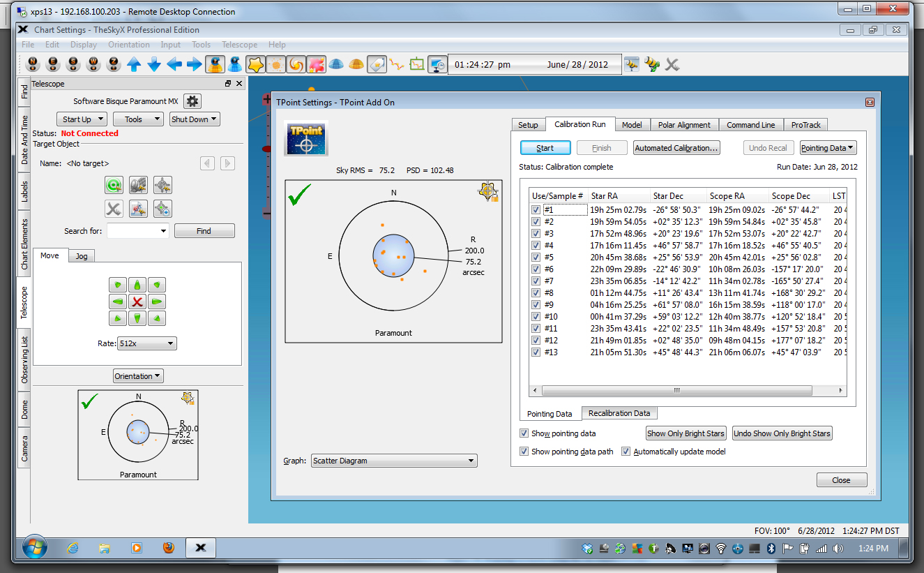Open the Start Up dropdown button
This screenshot has width=924, height=573.
tap(82, 119)
